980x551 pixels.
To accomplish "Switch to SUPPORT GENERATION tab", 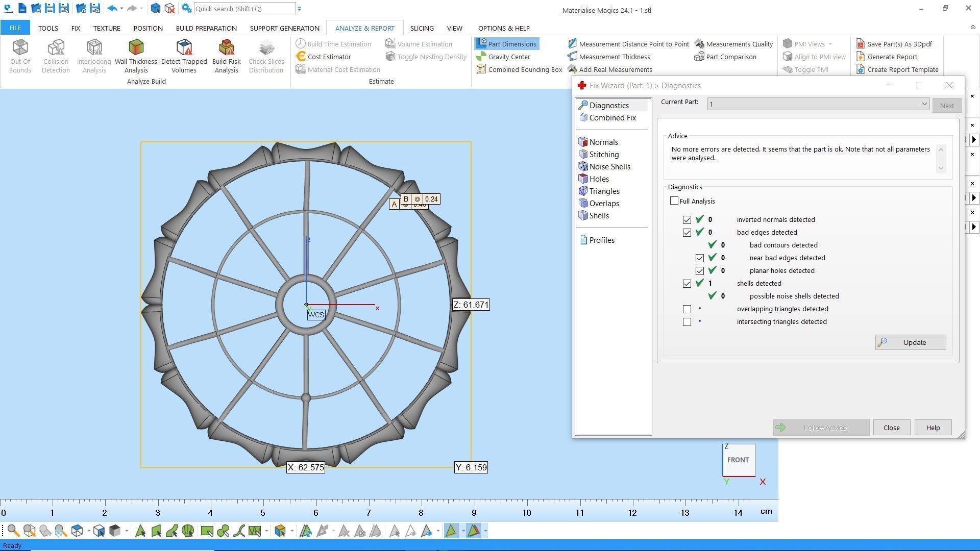I will tap(284, 28).
